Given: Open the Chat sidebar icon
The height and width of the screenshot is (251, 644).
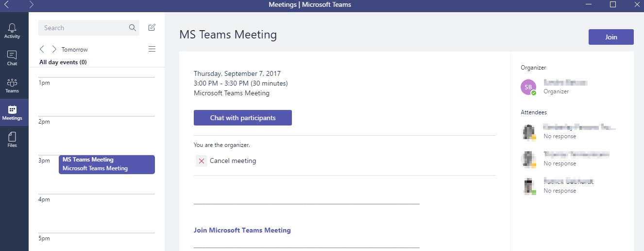Looking at the screenshot, I should [x=12, y=55].
